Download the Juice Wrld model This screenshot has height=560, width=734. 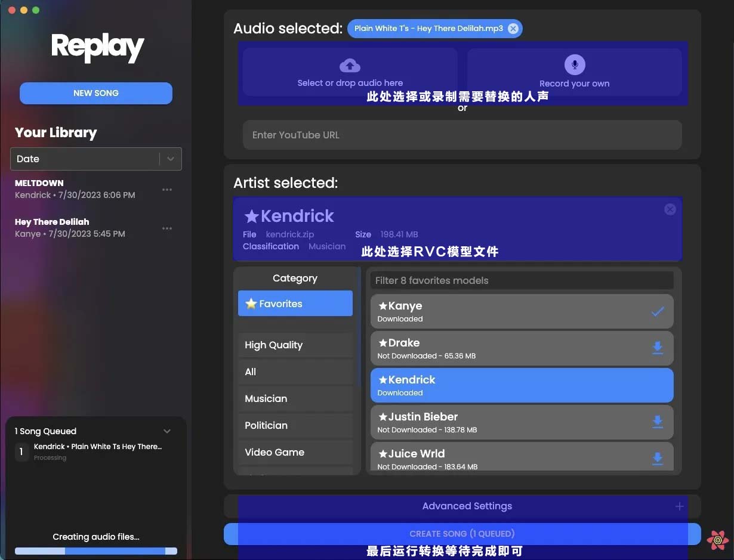(x=658, y=459)
